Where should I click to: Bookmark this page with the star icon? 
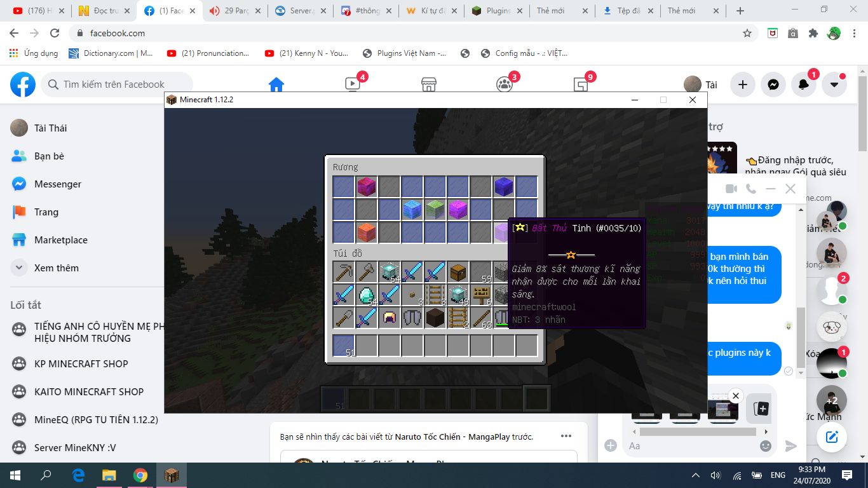pyautogui.click(x=747, y=33)
